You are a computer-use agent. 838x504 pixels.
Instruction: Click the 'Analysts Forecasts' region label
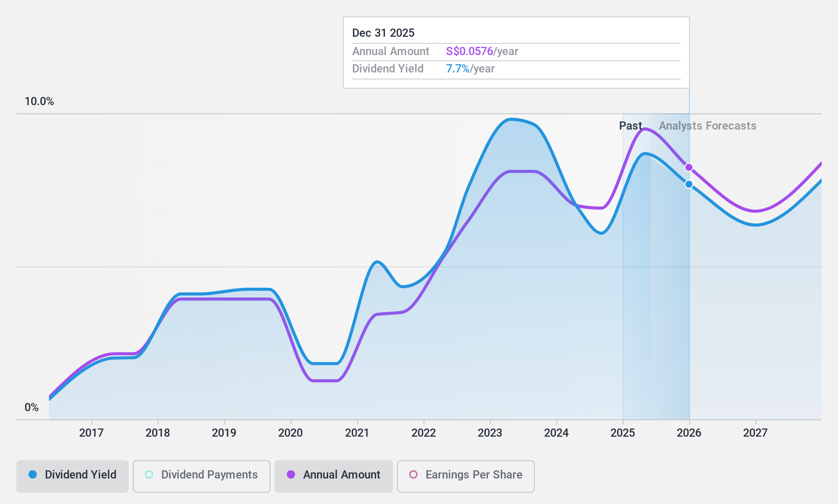[707, 126]
